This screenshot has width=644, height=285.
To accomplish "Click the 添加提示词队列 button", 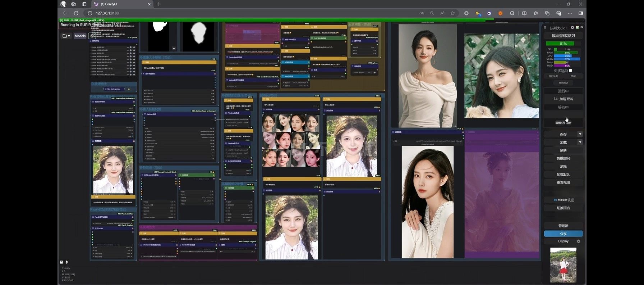I will tap(563, 36).
